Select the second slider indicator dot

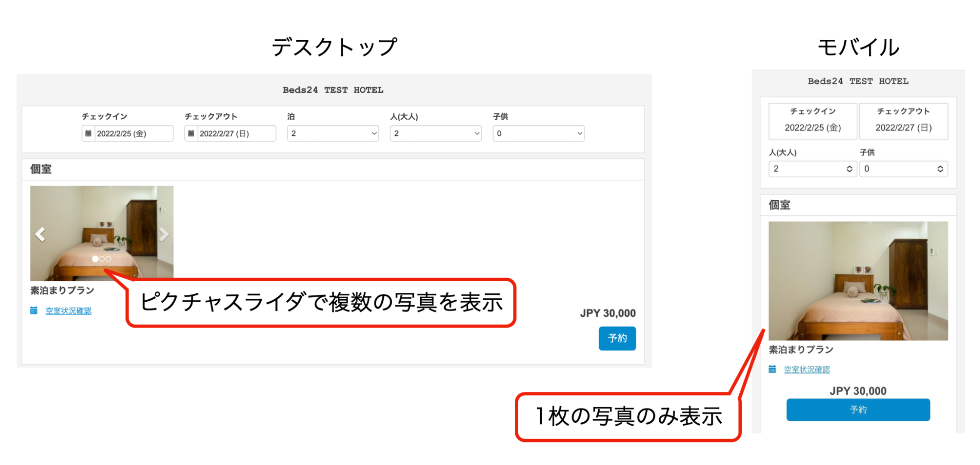(102, 259)
